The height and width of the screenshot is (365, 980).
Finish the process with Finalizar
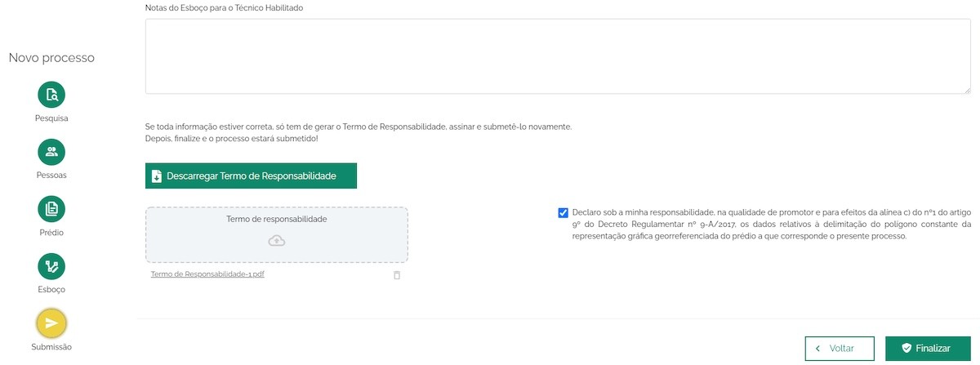pos(928,348)
